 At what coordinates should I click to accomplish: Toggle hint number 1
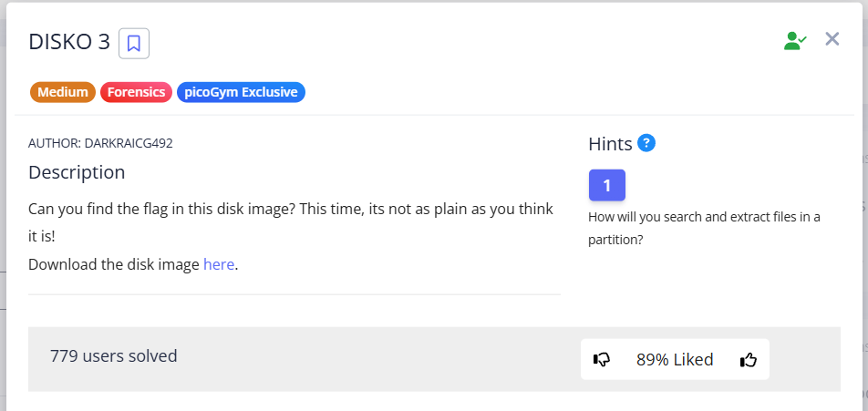pyautogui.click(x=607, y=185)
